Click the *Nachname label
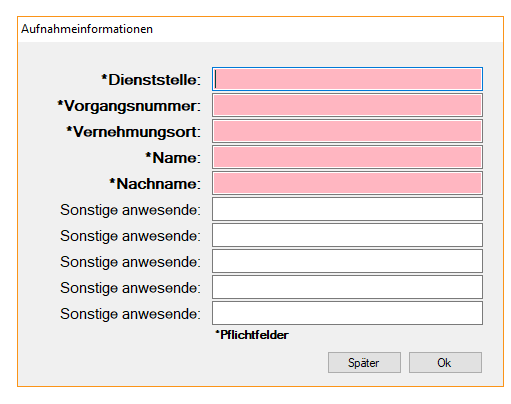 [x=155, y=184]
